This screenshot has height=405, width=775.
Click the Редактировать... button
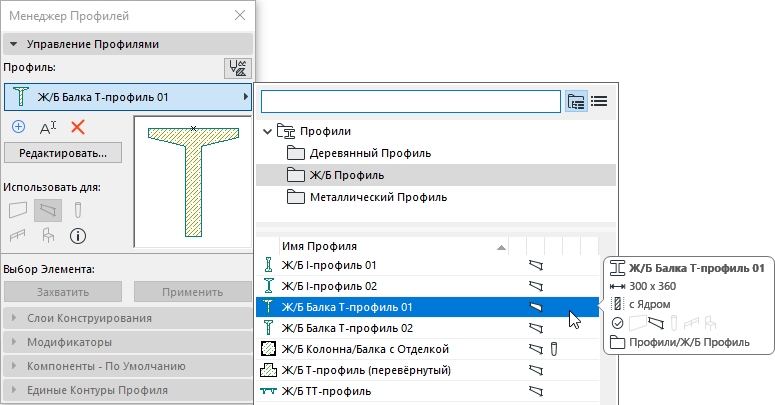point(63,153)
